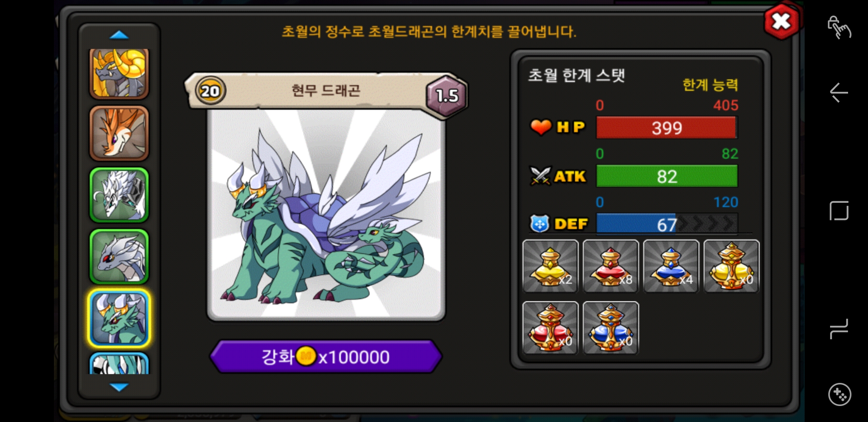Tap the level 20 badge

(x=210, y=91)
